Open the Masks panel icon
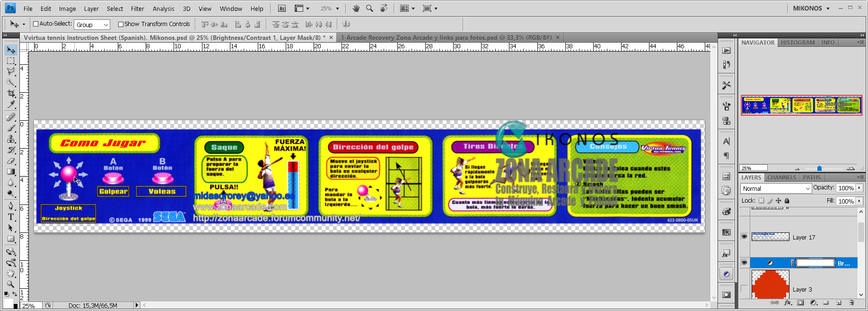Image resolution: width=868 pixels, height=311 pixels. click(727, 294)
